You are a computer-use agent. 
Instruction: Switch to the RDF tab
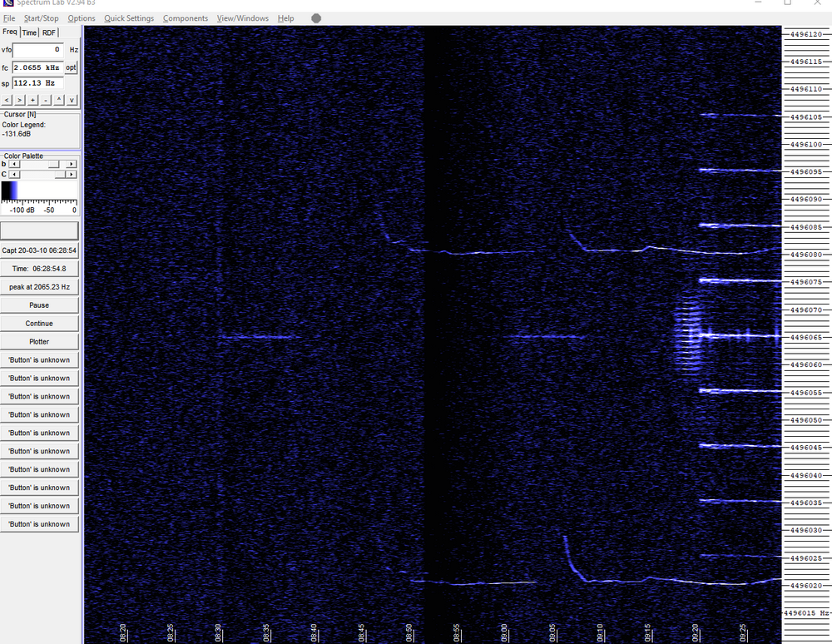click(49, 32)
